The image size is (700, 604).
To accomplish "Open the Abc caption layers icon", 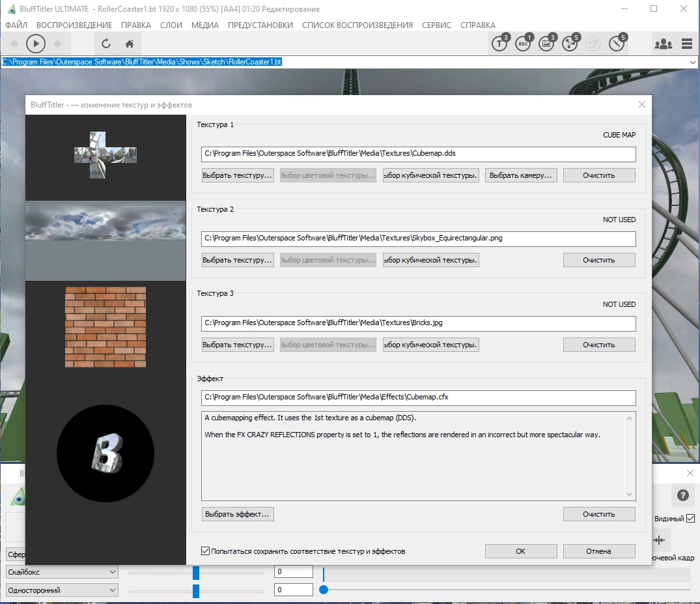I will point(524,43).
